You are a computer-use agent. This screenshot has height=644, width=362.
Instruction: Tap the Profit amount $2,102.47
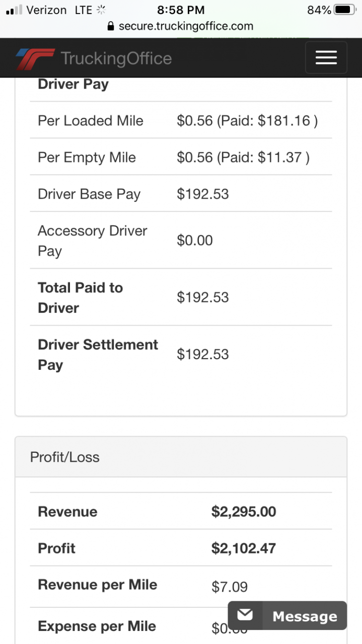244,548
